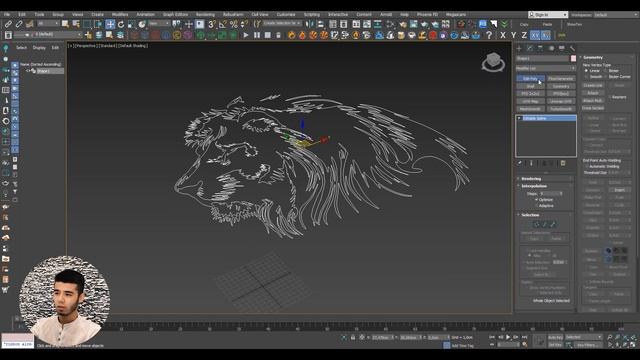Click the Cross Section button
Screen dimensions: 640x360
(x=593, y=108)
